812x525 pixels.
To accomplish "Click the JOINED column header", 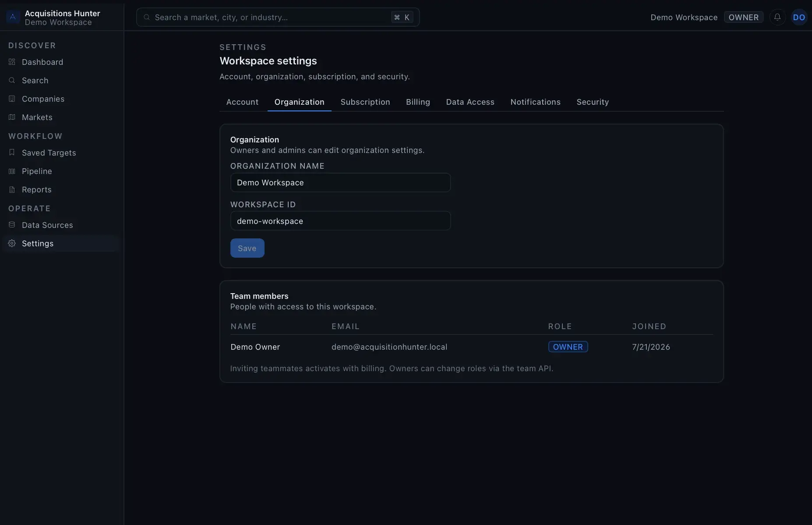I will [649, 326].
